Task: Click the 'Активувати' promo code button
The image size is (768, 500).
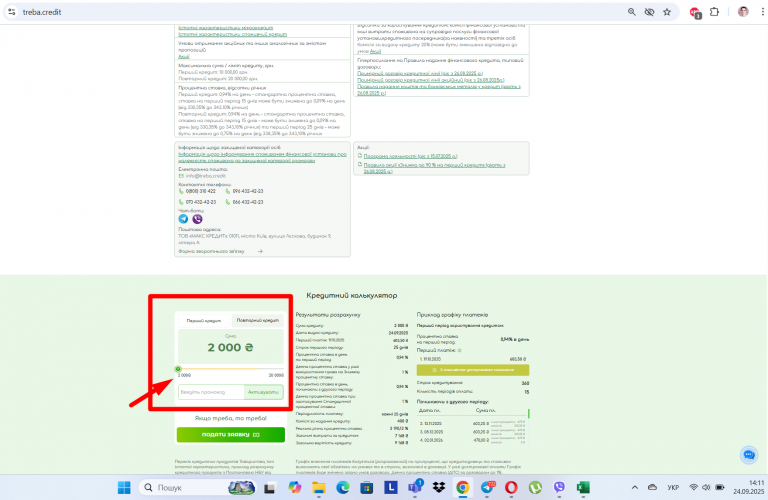Action: 264,392
